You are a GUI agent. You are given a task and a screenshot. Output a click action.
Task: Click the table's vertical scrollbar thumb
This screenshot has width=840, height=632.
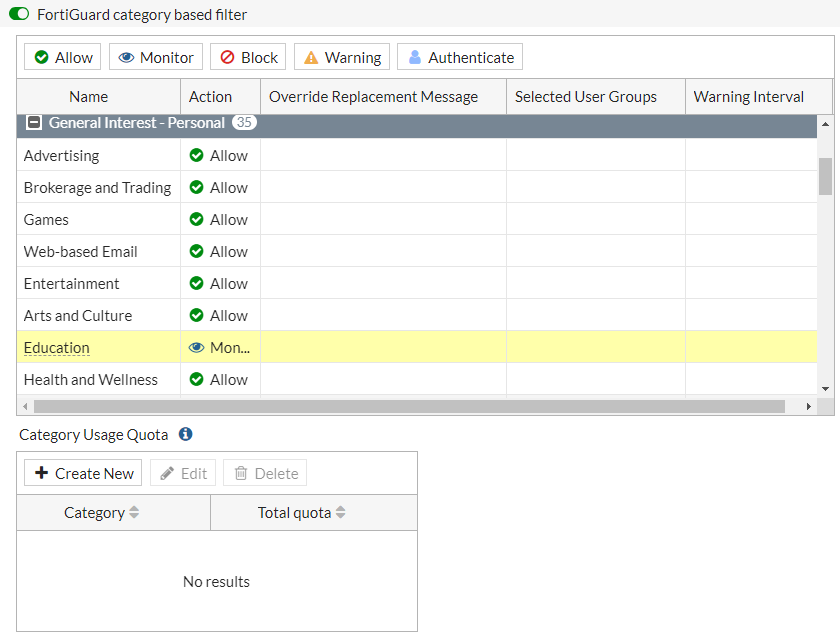[x=826, y=176]
